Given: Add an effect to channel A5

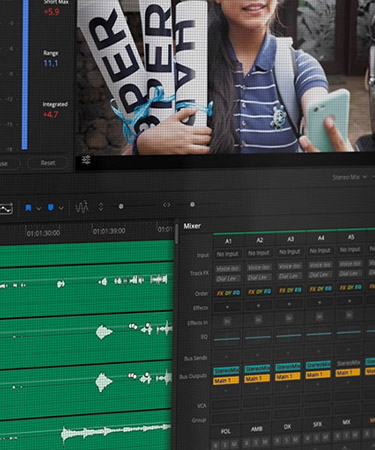Looking at the screenshot, I should tap(350, 301).
